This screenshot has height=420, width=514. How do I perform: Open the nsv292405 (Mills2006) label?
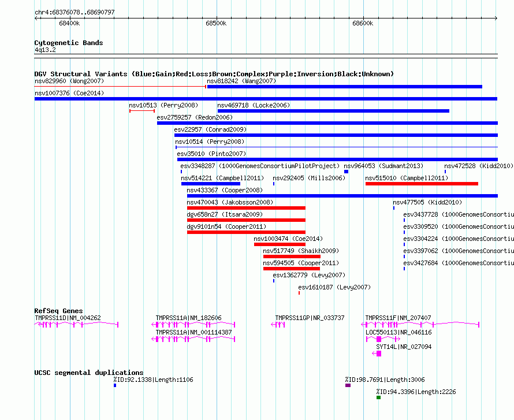coord(309,178)
